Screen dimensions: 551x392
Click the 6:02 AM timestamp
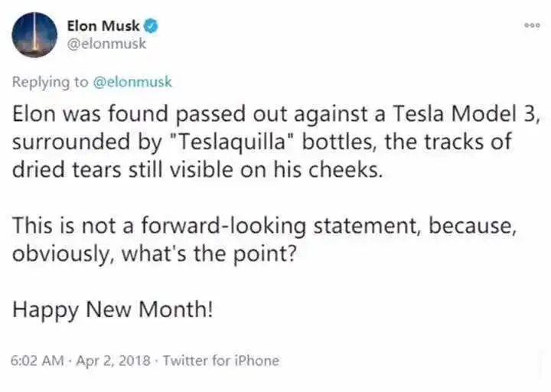[x=37, y=360]
